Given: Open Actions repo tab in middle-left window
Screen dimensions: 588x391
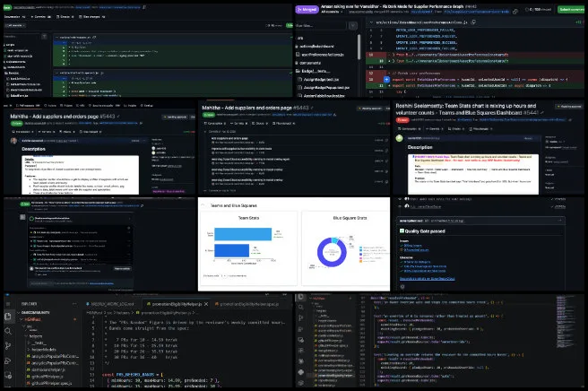Looking at the screenshot, I should pos(50,106).
